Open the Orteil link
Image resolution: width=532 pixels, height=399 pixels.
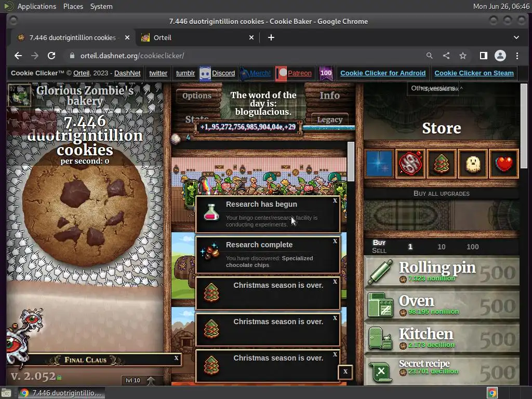(x=82, y=73)
